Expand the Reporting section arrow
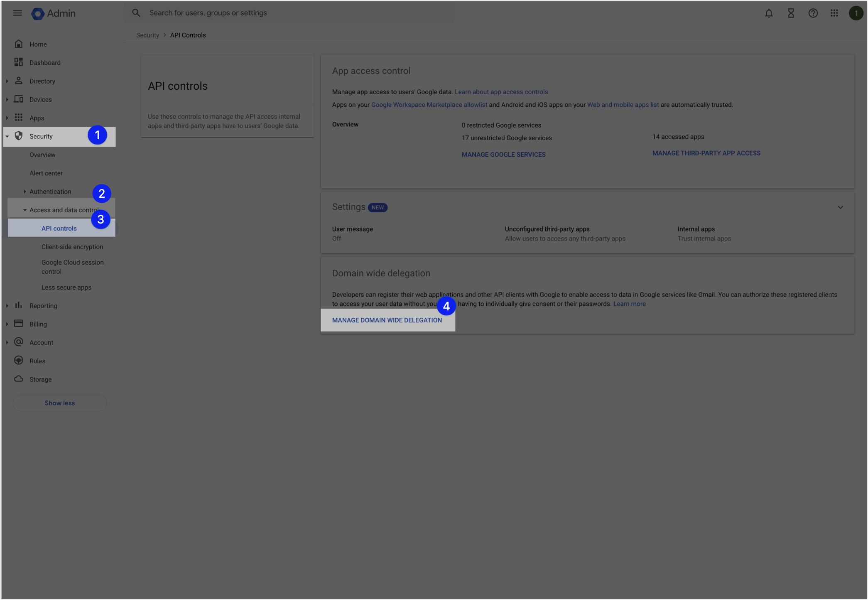Viewport: 868px width, 600px height. (x=7, y=306)
